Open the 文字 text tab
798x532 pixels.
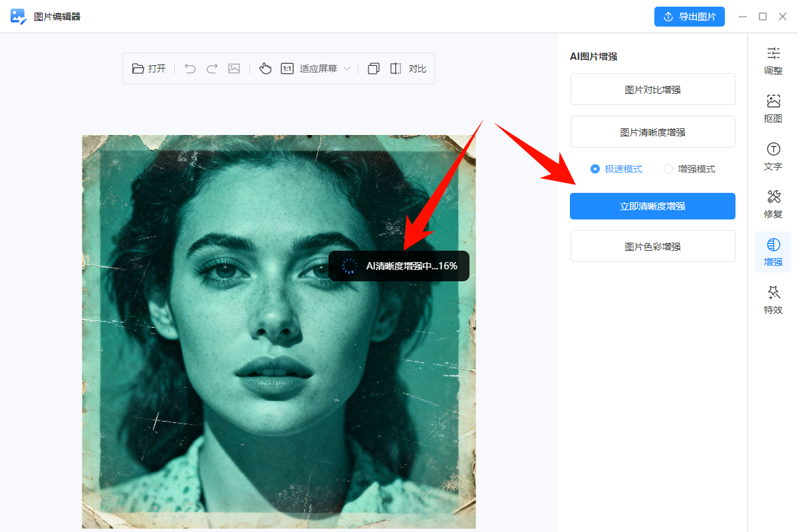[773, 156]
